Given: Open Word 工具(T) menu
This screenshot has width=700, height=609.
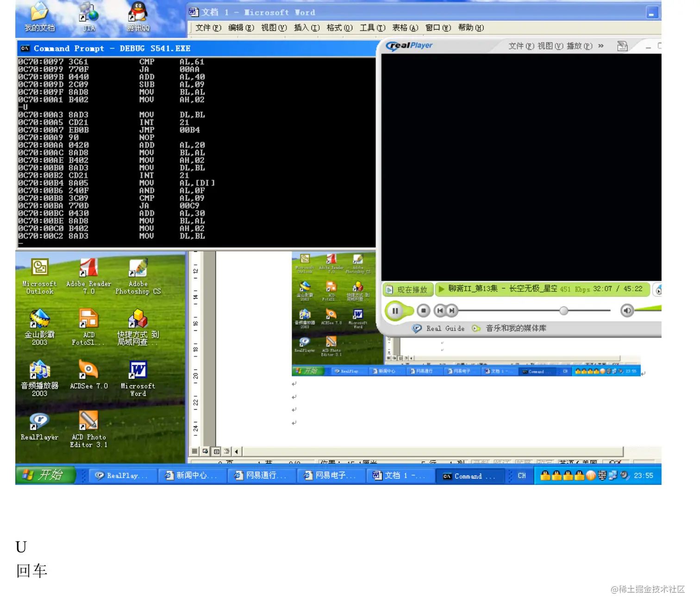Looking at the screenshot, I should tap(373, 28).
